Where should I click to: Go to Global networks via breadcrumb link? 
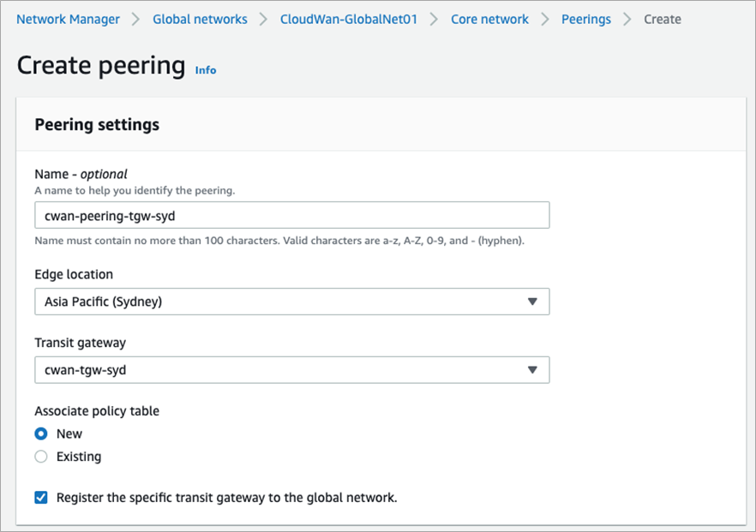[x=200, y=19]
